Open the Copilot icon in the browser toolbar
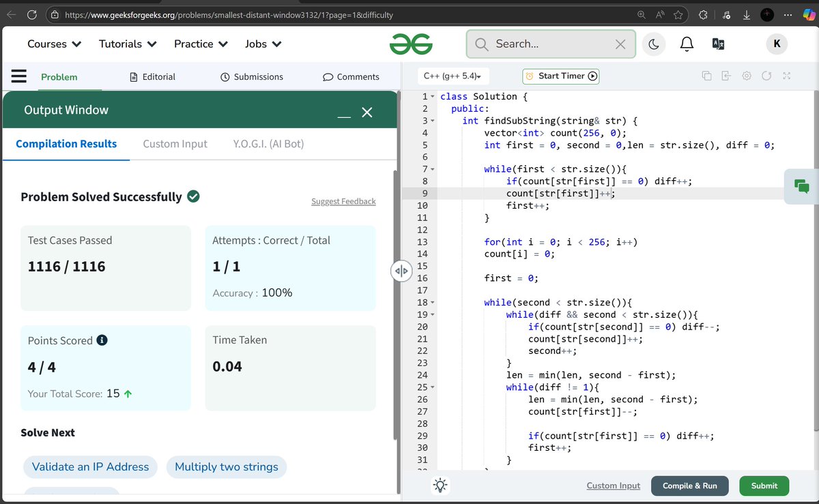The image size is (819, 504). point(809,14)
